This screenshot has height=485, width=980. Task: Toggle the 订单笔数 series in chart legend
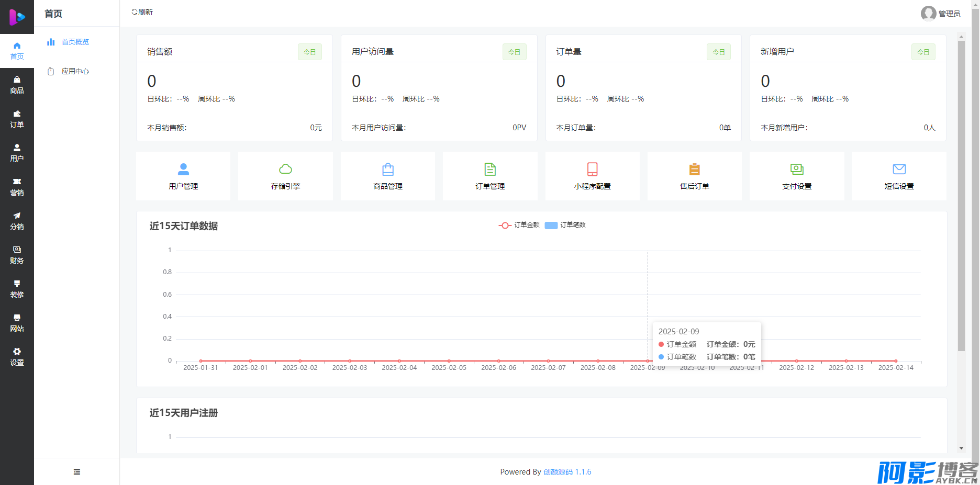(x=565, y=225)
